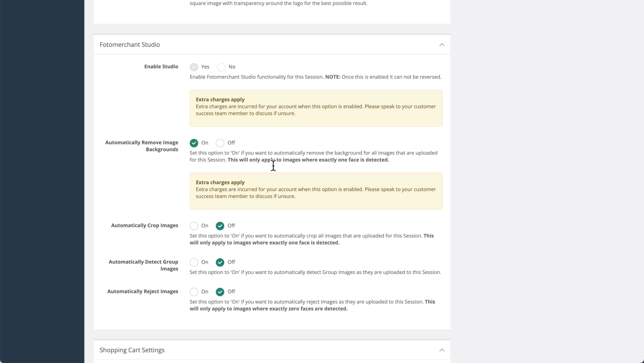
Task: Click the green checkmark icon for Automatically Crop Images Off
Action: 220,225
